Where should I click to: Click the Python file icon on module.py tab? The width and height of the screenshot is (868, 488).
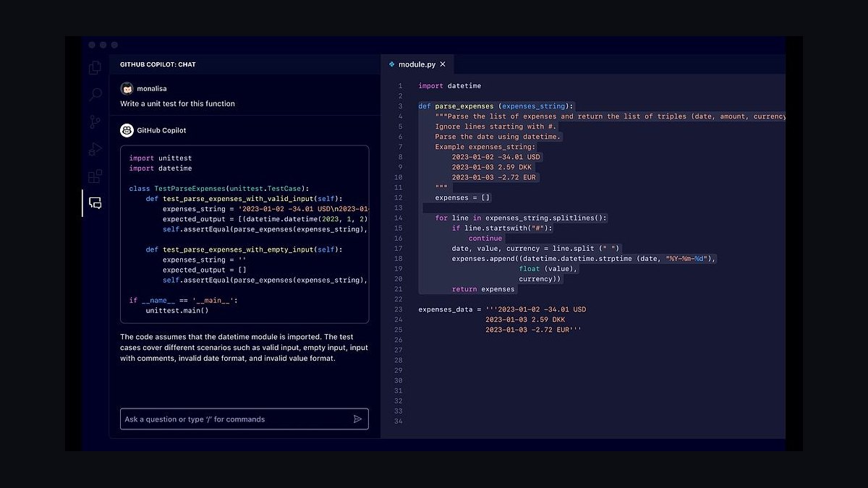[391, 64]
